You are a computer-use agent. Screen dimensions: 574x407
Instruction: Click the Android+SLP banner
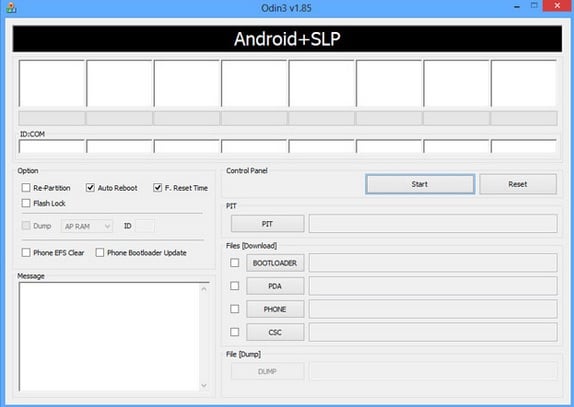pyautogui.click(x=287, y=39)
